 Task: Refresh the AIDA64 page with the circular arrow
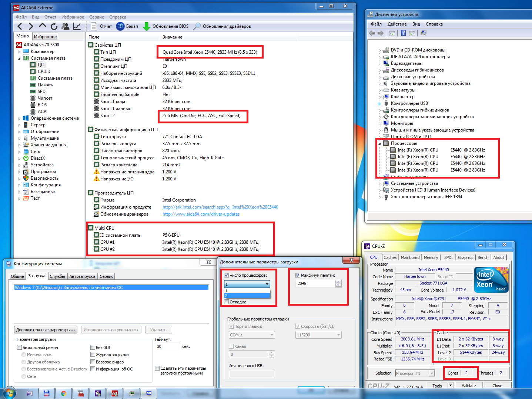point(54,26)
